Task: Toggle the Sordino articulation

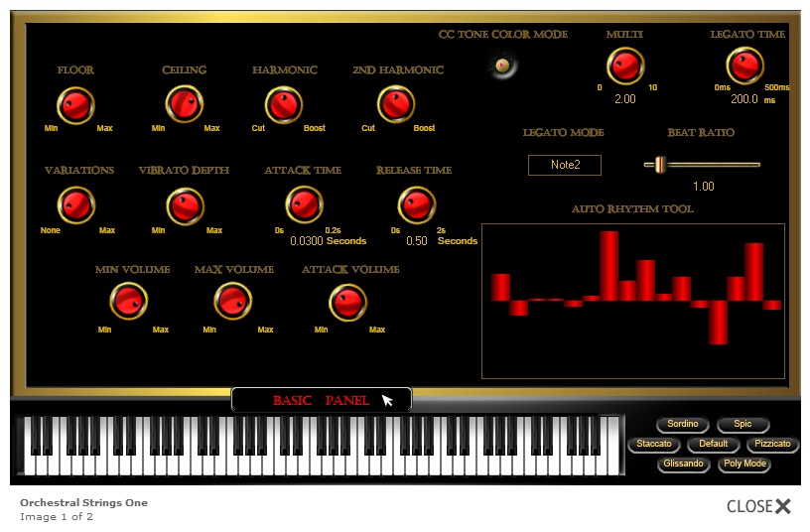Action: [x=682, y=425]
